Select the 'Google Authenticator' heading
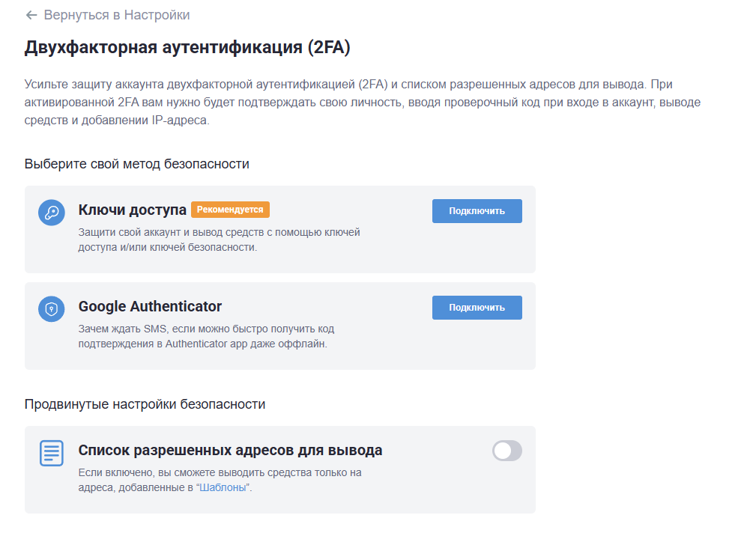 point(150,306)
